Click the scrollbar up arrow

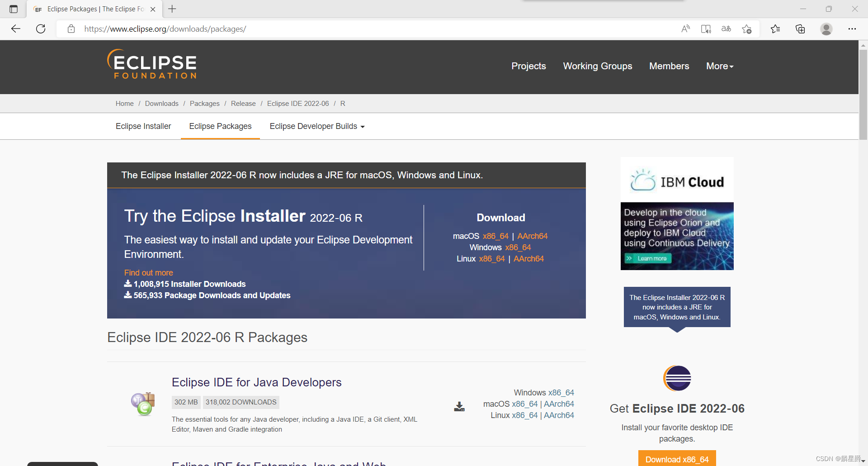[x=863, y=45]
